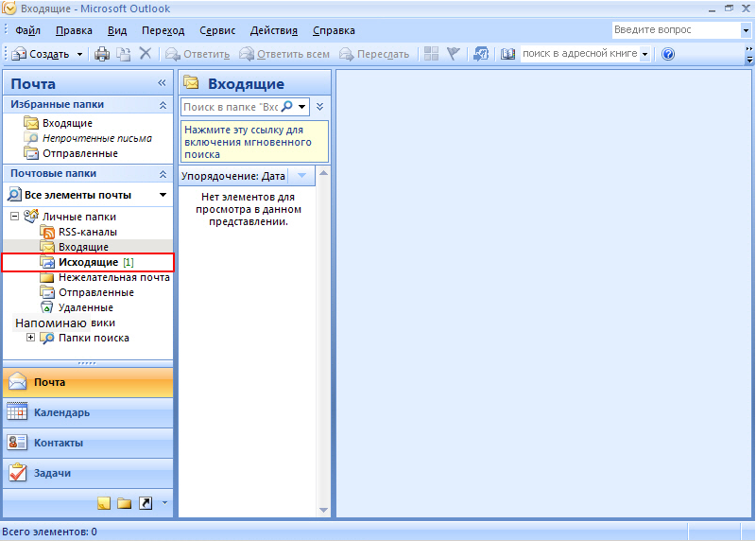
Task: Click the Reply toolbar button
Action: pyautogui.click(x=198, y=54)
